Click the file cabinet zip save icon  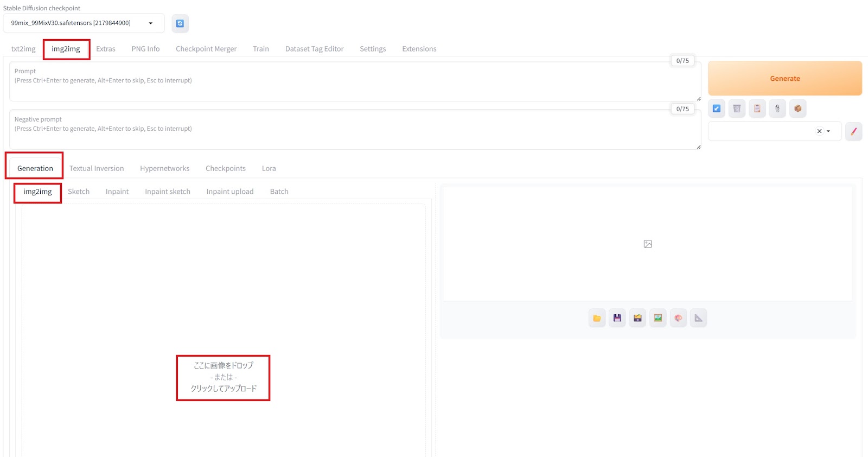click(x=637, y=318)
